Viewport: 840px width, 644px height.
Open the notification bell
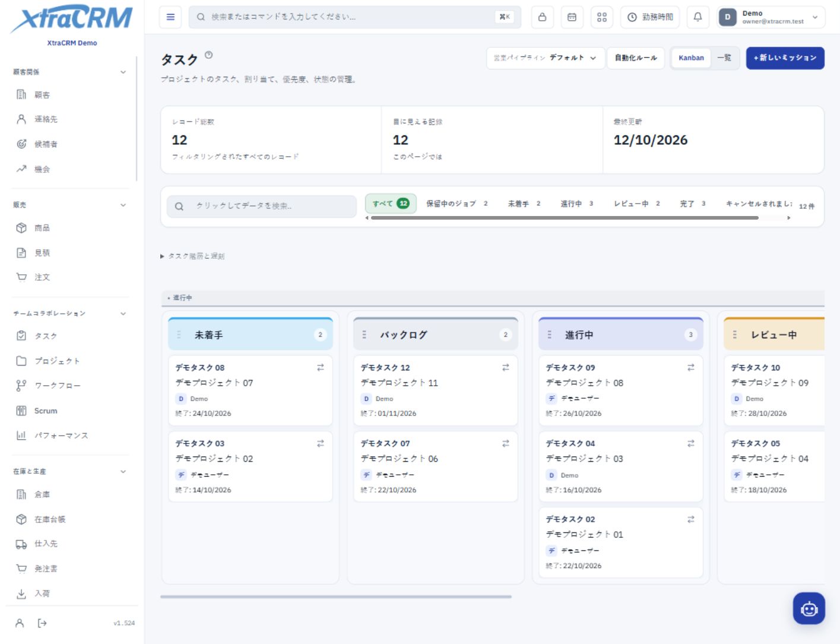pyautogui.click(x=698, y=17)
